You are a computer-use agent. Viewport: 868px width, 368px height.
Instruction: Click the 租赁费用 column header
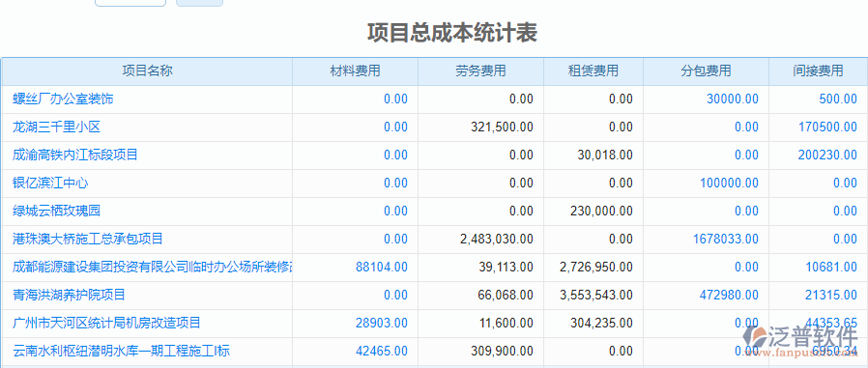[x=593, y=71]
